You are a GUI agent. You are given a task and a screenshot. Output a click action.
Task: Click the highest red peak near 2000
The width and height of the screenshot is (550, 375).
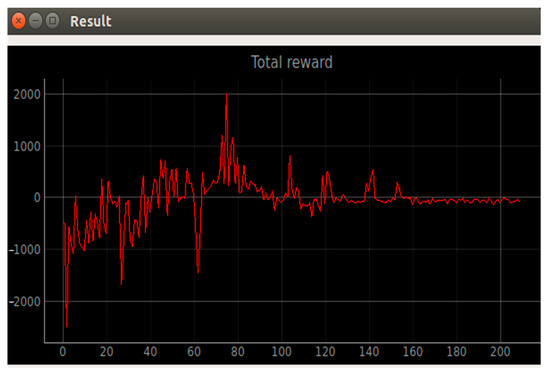(x=227, y=95)
